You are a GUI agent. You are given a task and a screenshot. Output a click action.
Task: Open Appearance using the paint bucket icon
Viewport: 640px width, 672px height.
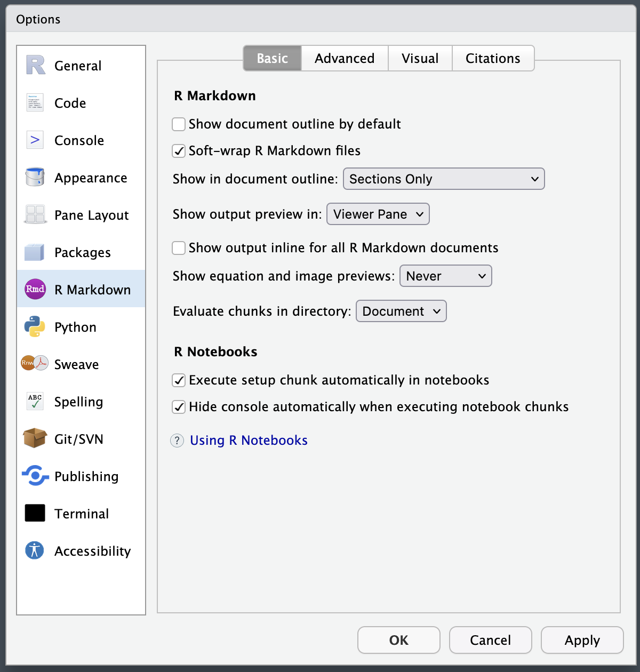35,177
